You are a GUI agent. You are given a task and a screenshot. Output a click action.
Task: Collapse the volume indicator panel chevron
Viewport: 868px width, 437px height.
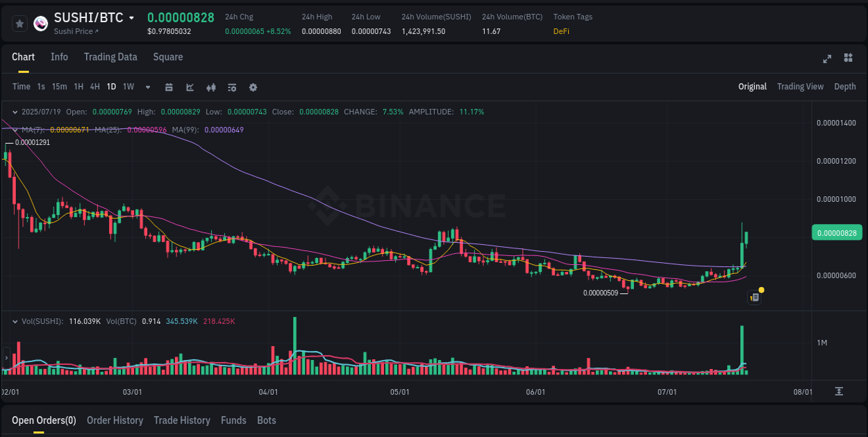(15, 321)
